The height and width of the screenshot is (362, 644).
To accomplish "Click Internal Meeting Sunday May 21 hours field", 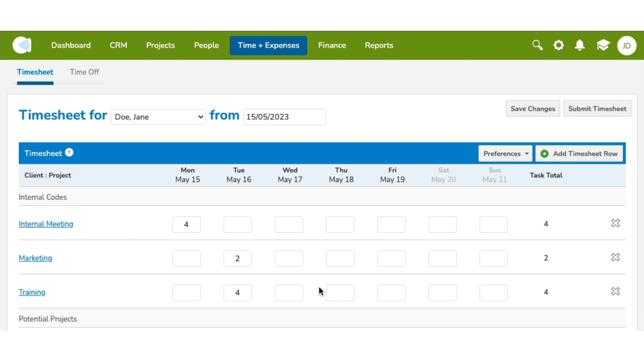I will 494,224.
